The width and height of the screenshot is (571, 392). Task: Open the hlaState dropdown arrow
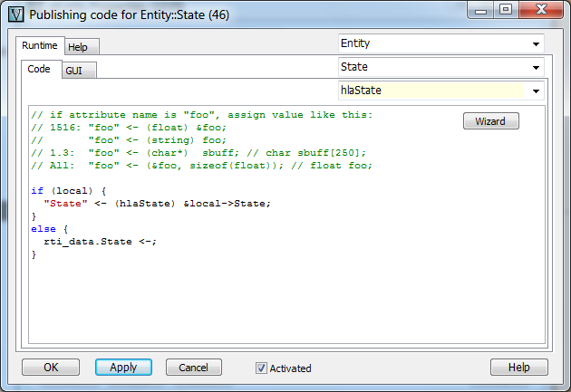(x=537, y=91)
